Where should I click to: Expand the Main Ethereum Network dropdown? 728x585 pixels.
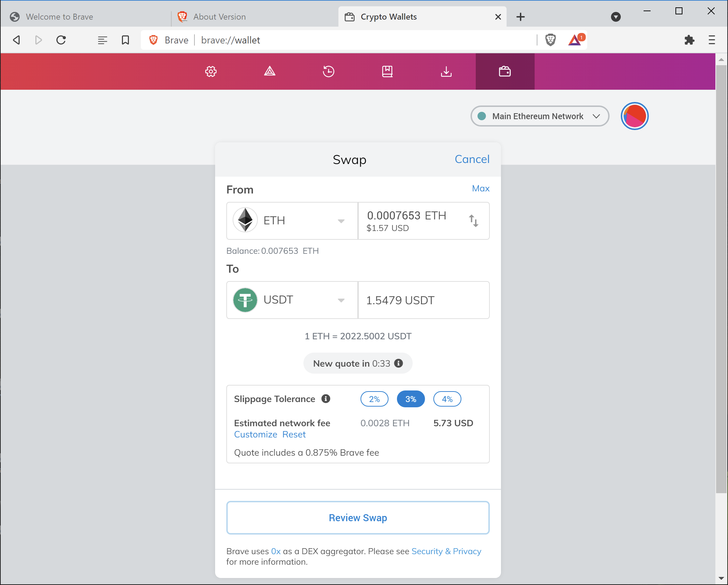coord(540,116)
